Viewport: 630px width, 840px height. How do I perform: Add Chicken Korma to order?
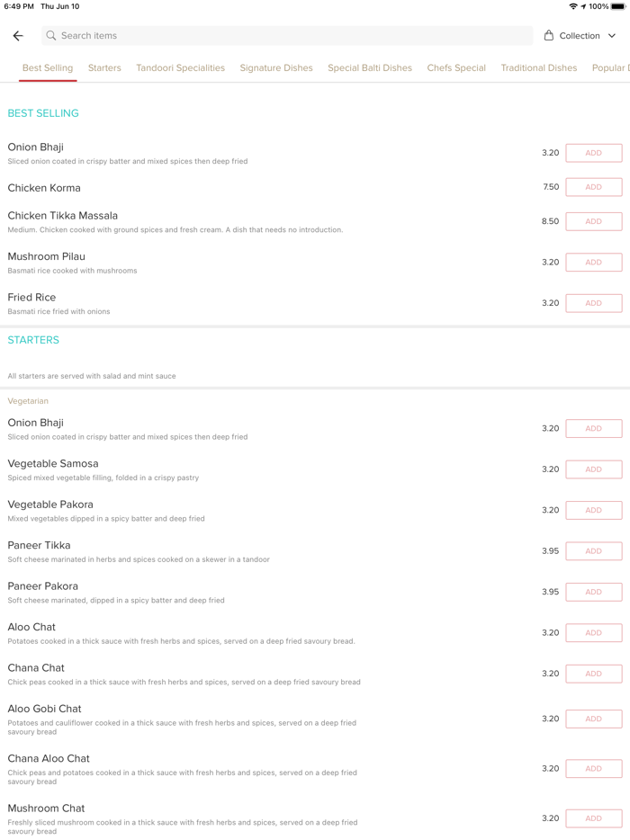coord(593,187)
